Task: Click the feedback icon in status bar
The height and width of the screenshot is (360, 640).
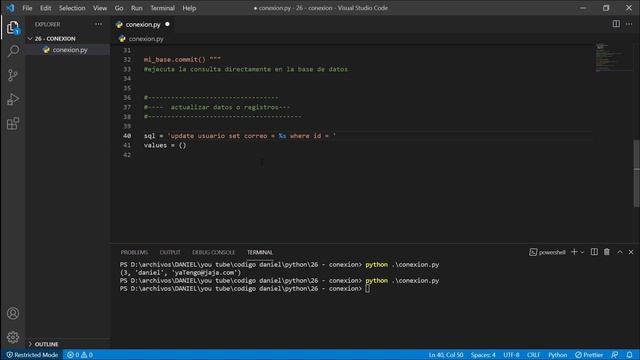Action: (615, 355)
